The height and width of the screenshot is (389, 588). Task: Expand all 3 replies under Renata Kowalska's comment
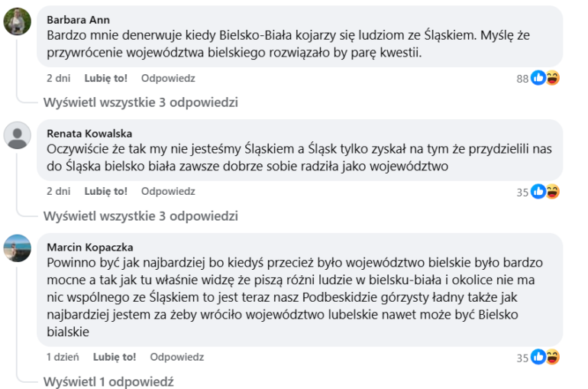click(x=141, y=216)
